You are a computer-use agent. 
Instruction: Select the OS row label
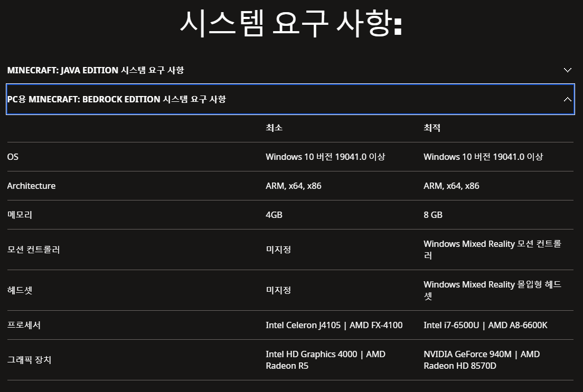tap(13, 157)
